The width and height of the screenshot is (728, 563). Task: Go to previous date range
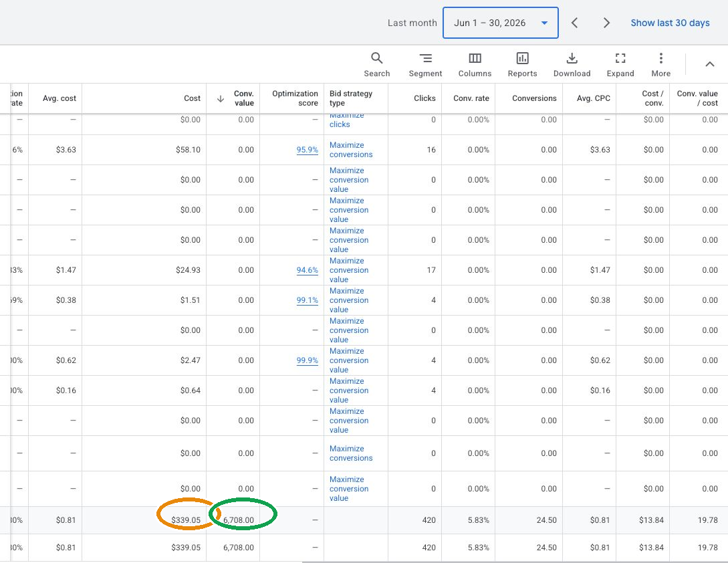coord(574,23)
